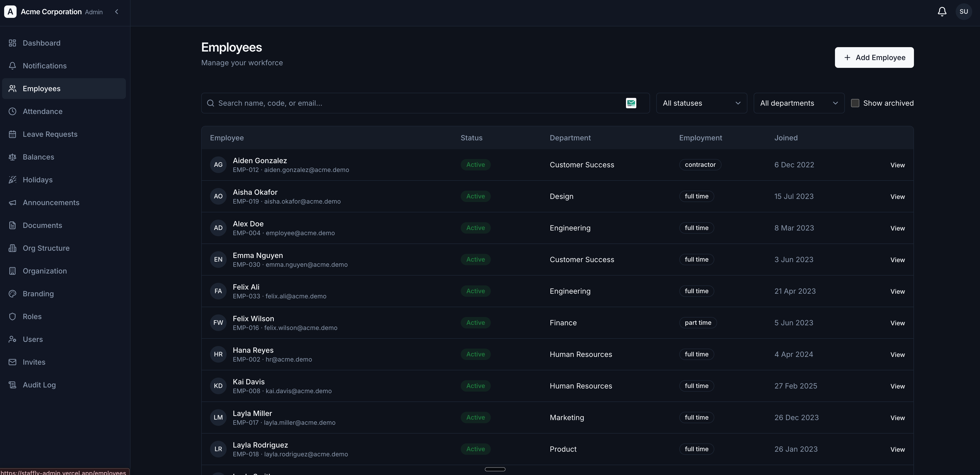Click the Notifications bell icon in the sidebar
The height and width of the screenshot is (475, 980).
click(x=12, y=66)
